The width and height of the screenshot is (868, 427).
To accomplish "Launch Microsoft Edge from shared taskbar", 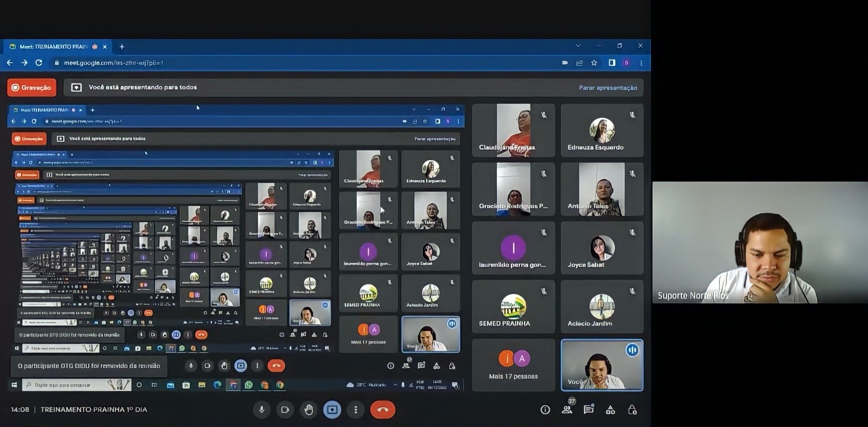I will tap(217, 385).
